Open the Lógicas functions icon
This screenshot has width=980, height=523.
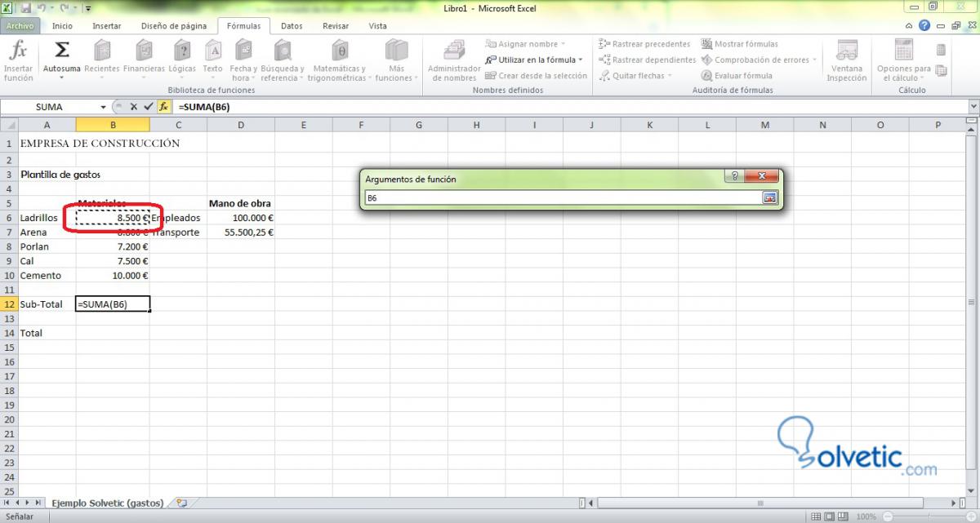182,51
